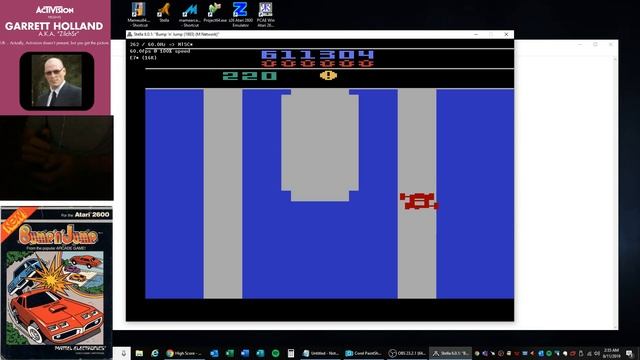This screenshot has height=360, width=640.
Task: Close the Stella window
Action: 506,34
